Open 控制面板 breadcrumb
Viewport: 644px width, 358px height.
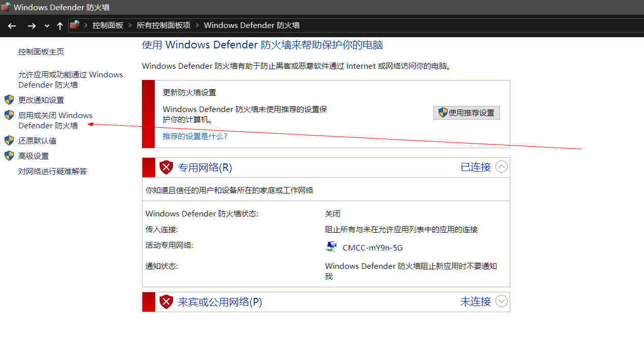click(108, 25)
